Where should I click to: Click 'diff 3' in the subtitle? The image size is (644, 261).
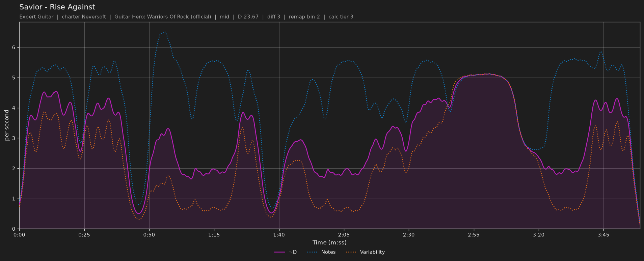274,17
